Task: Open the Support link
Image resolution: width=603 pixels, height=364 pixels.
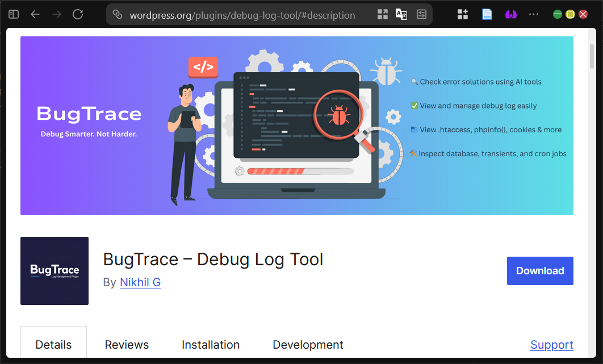Action: tap(552, 345)
